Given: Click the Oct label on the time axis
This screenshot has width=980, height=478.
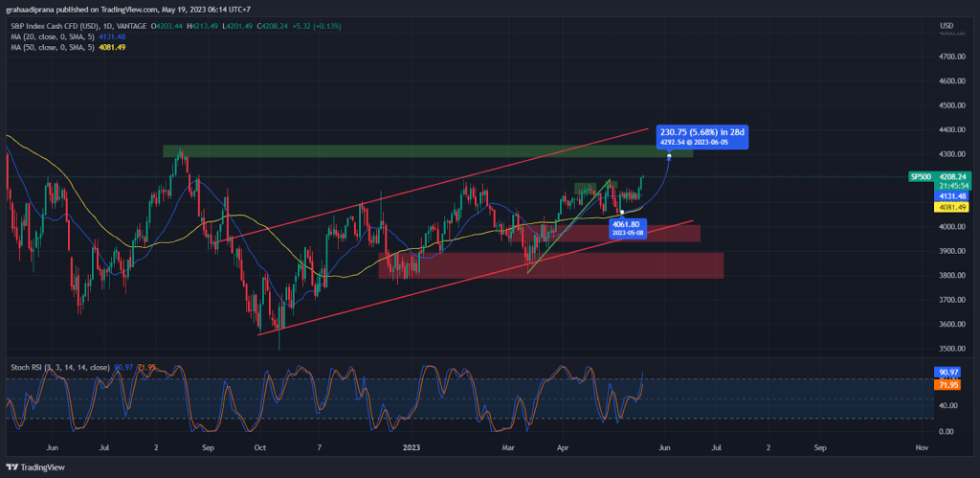Looking at the screenshot, I should pyautogui.click(x=260, y=448).
